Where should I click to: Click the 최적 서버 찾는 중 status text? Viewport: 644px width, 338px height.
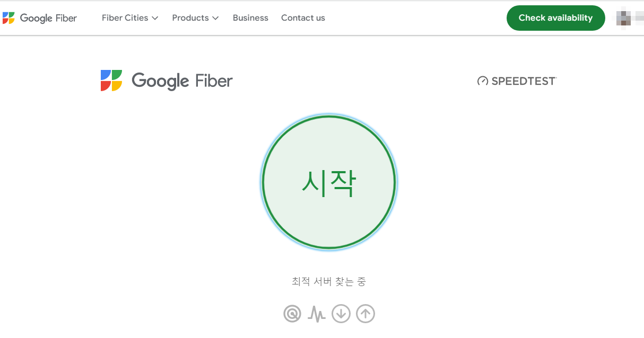[x=328, y=281]
